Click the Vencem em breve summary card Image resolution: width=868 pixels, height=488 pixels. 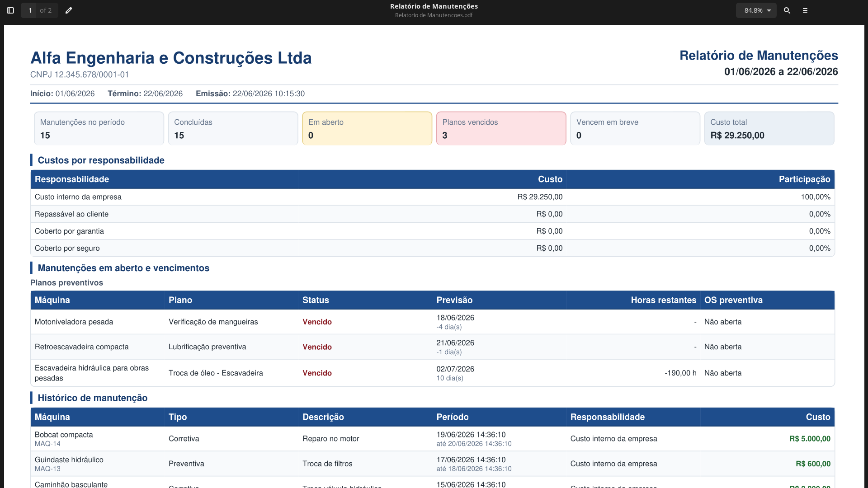[x=635, y=128]
